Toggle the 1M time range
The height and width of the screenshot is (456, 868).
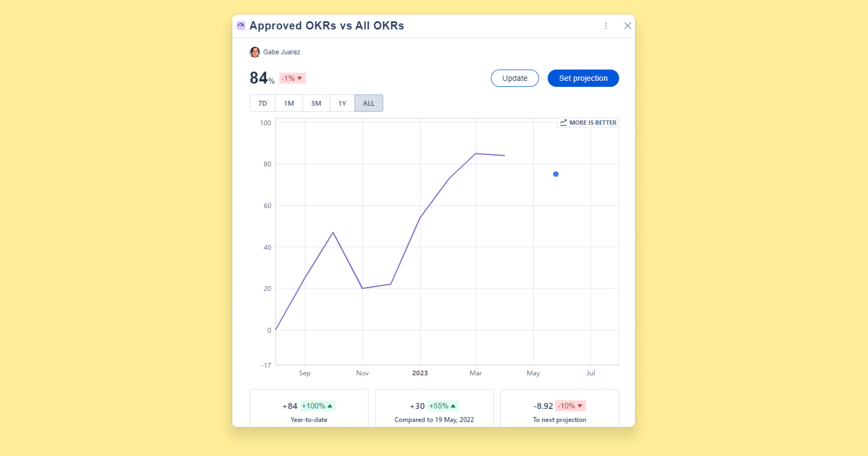point(289,103)
